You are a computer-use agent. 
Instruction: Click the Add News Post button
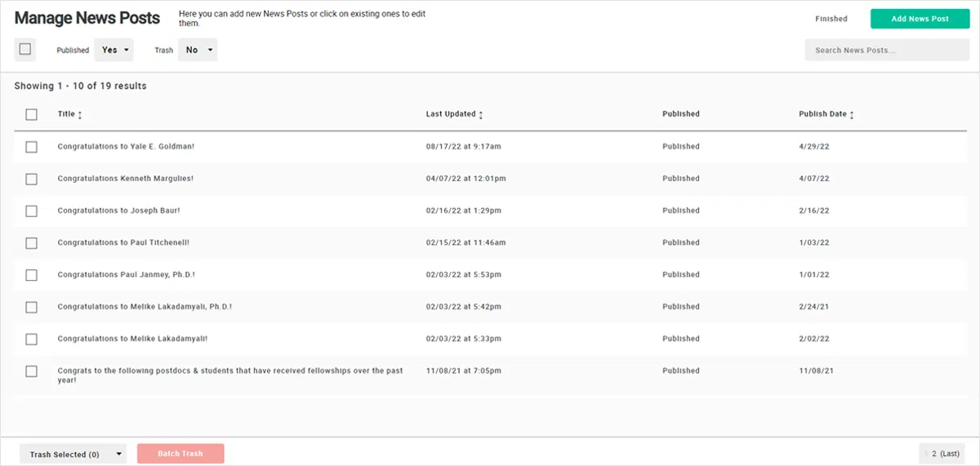[x=920, y=19]
